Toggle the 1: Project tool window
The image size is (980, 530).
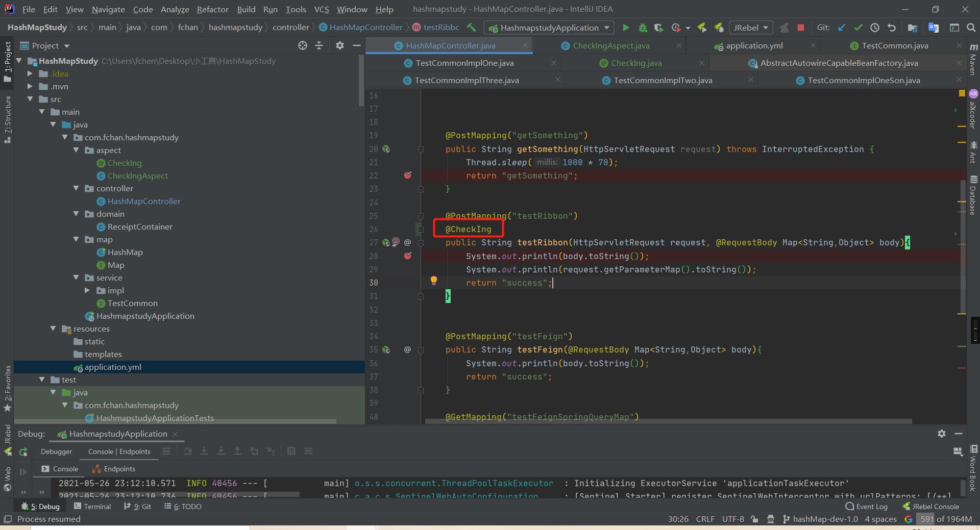7,61
